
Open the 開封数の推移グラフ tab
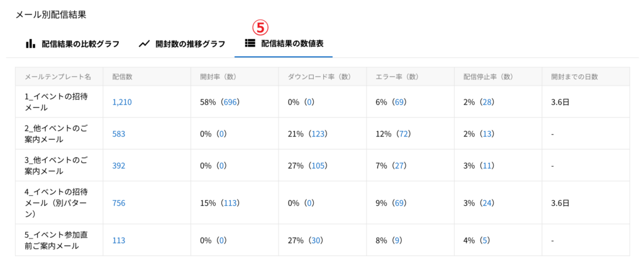182,44
